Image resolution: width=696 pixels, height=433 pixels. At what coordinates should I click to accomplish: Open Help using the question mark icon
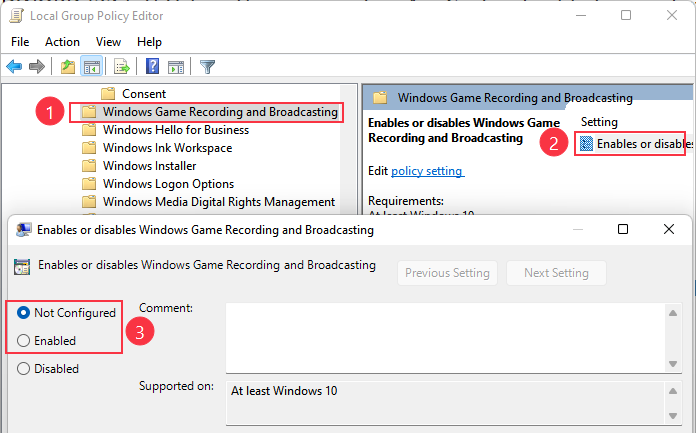tap(153, 67)
